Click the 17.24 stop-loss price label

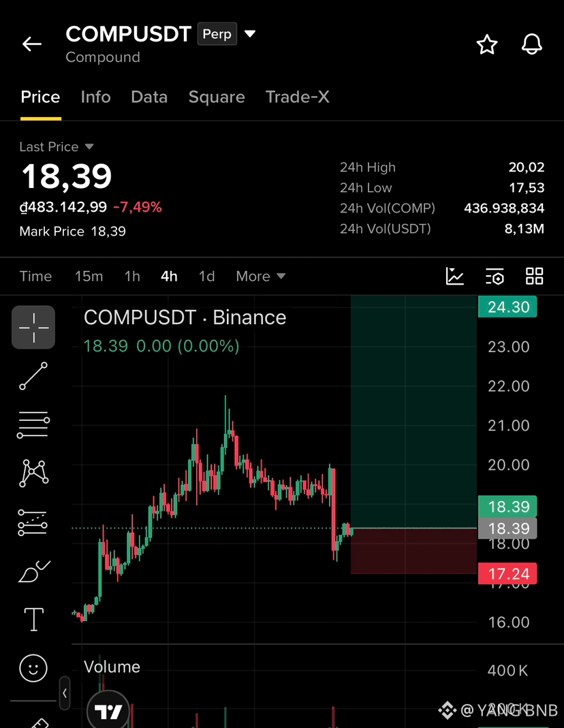point(507,574)
